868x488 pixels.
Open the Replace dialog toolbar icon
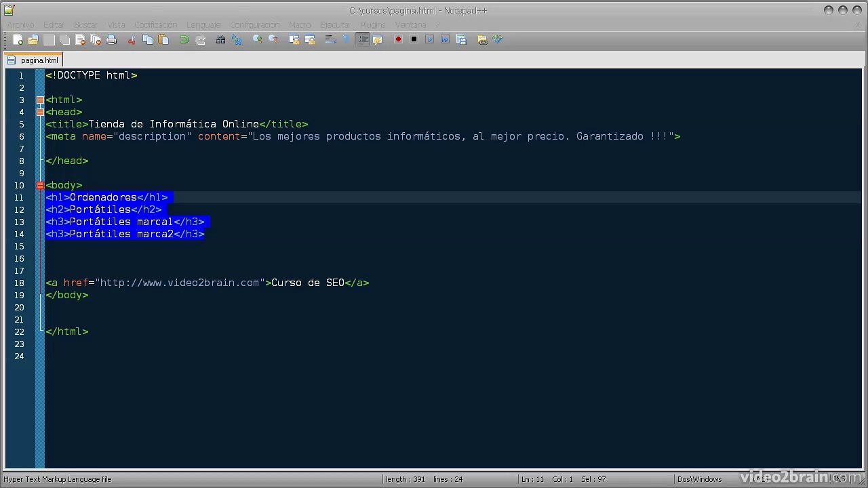tap(236, 40)
